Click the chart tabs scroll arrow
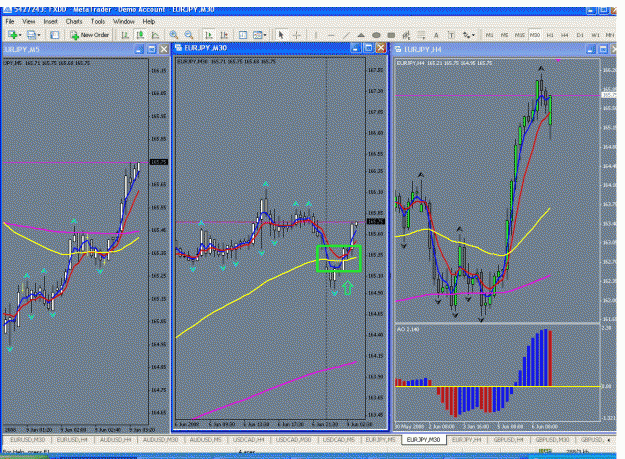 pyautogui.click(x=609, y=440)
